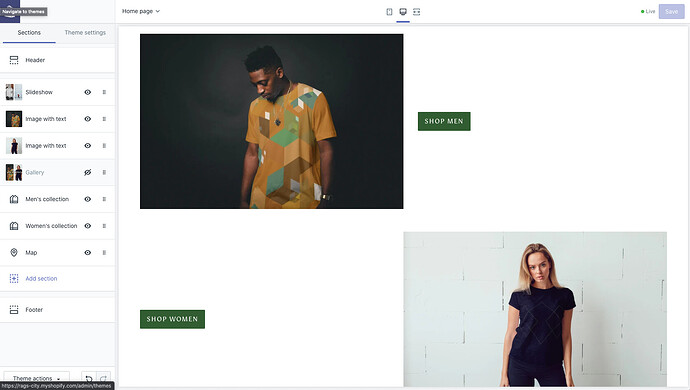
Task: Select desktop preview icon
Action: [403, 11]
